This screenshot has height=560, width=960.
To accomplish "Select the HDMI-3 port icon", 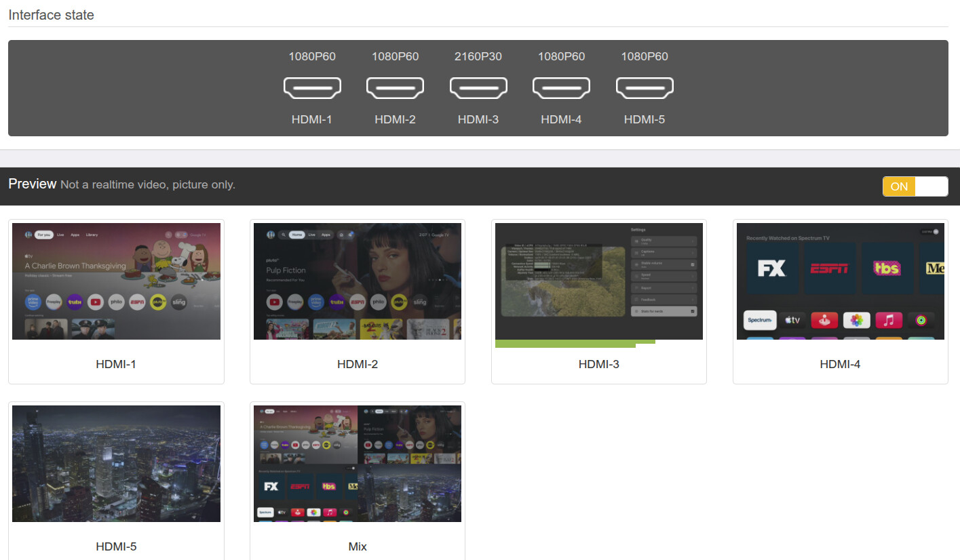I will coord(478,87).
